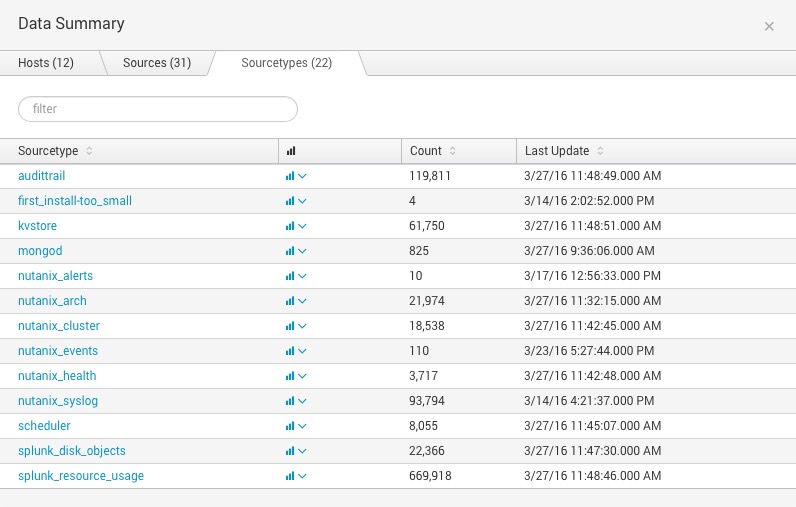Click the Sourcetype column header label
Viewport: 796px width, 507px height.
pos(48,151)
